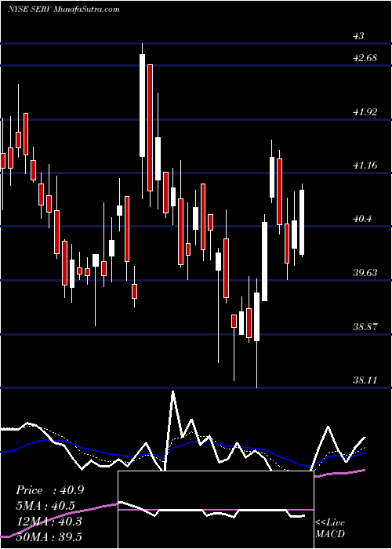This screenshot has height=549, width=392.
Task: Click the 38.87 price axis label
Action: 365,327
